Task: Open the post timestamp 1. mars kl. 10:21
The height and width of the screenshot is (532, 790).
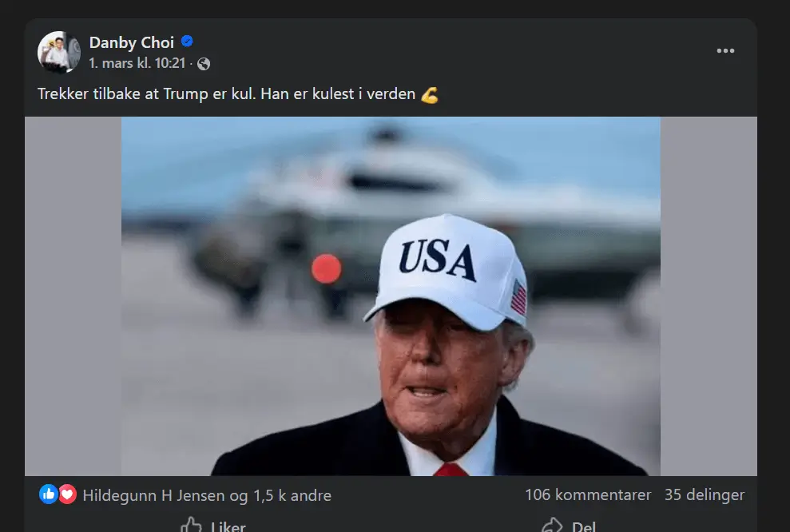Action: click(137, 63)
